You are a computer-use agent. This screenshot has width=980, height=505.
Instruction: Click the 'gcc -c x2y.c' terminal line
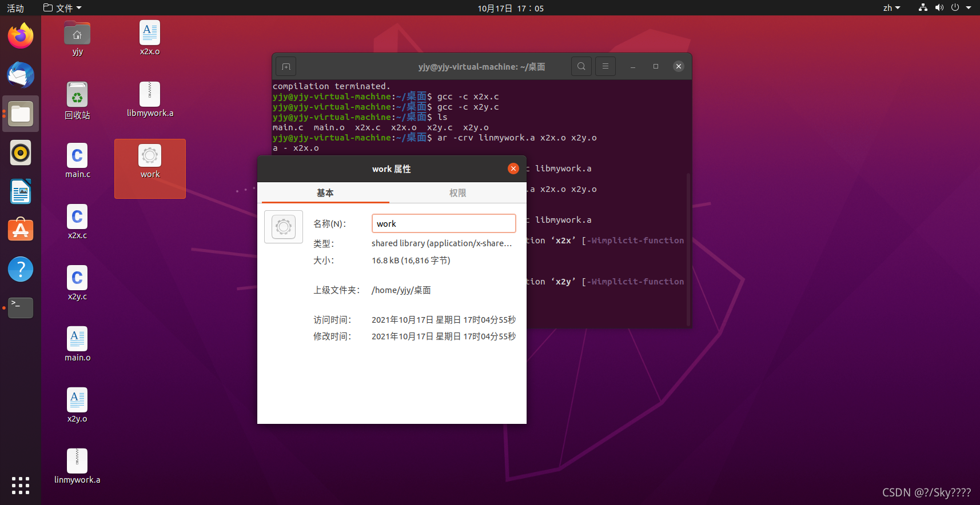tap(386, 107)
